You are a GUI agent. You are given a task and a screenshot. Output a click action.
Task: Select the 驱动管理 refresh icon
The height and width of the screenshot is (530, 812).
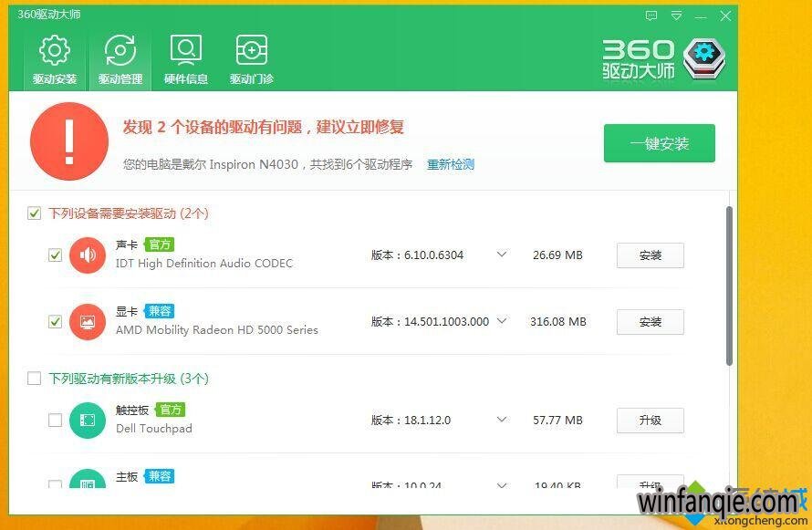pyautogui.click(x=120, y=51)
